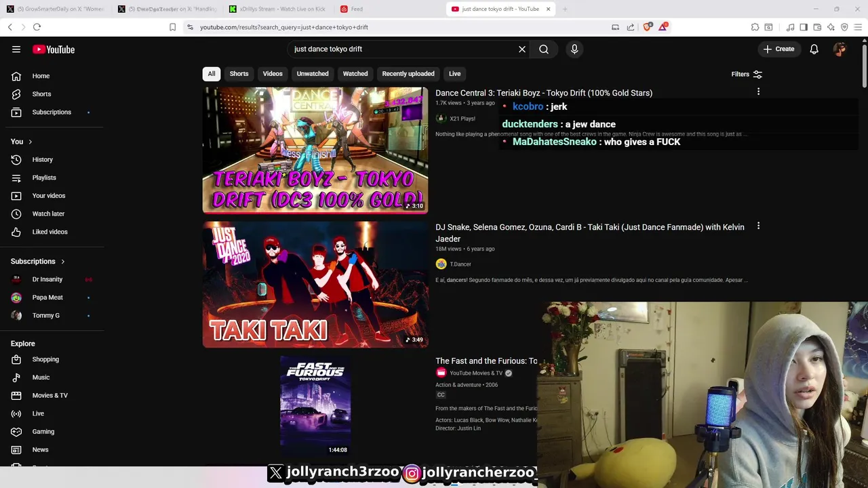Clear the search query with X
Viewport: 868px width, 488px height.
522,49
